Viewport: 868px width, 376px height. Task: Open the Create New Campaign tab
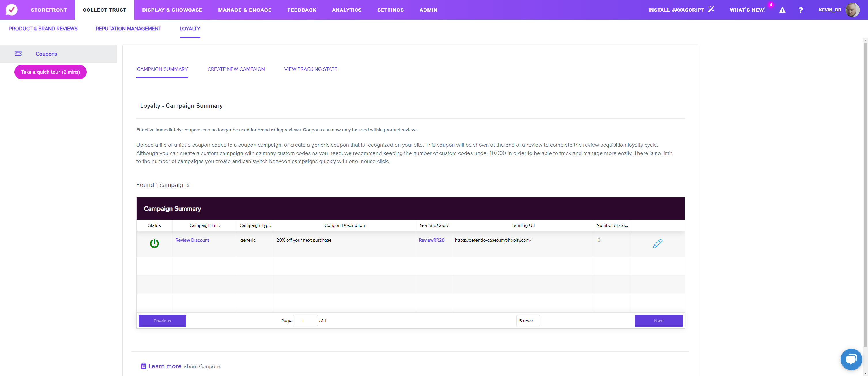(x=236, y=69)
